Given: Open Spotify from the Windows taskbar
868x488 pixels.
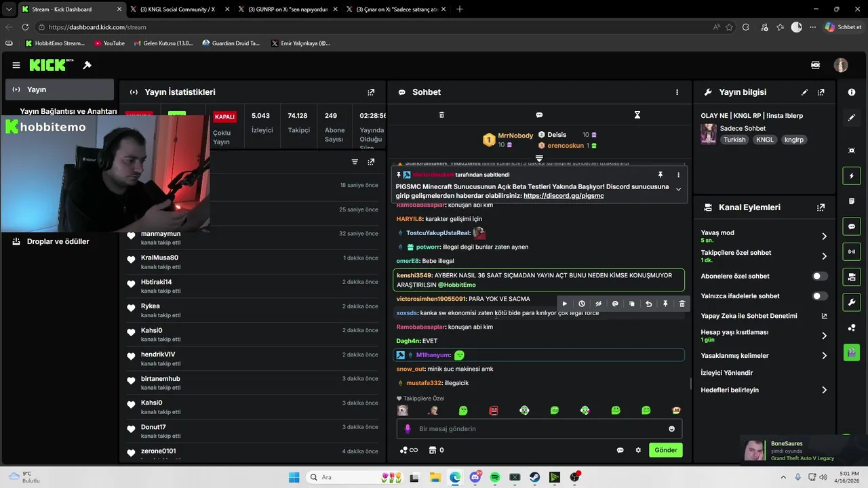Looking at the screenshot, I should point(495,477).
